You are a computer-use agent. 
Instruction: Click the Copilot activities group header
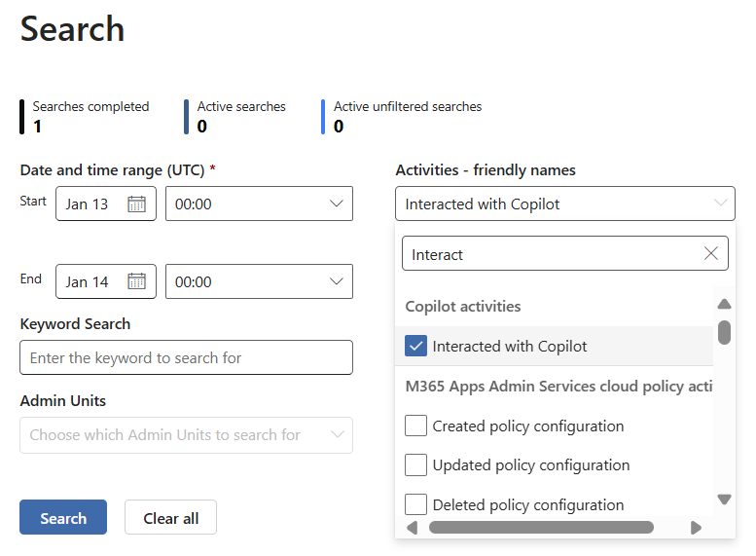pyautogui.click(x=463, y=307)
